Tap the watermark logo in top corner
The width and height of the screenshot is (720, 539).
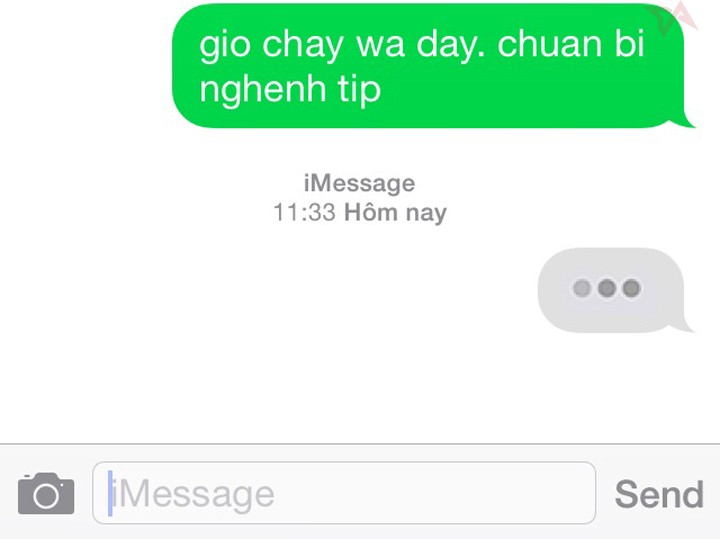tap(674, 19)
